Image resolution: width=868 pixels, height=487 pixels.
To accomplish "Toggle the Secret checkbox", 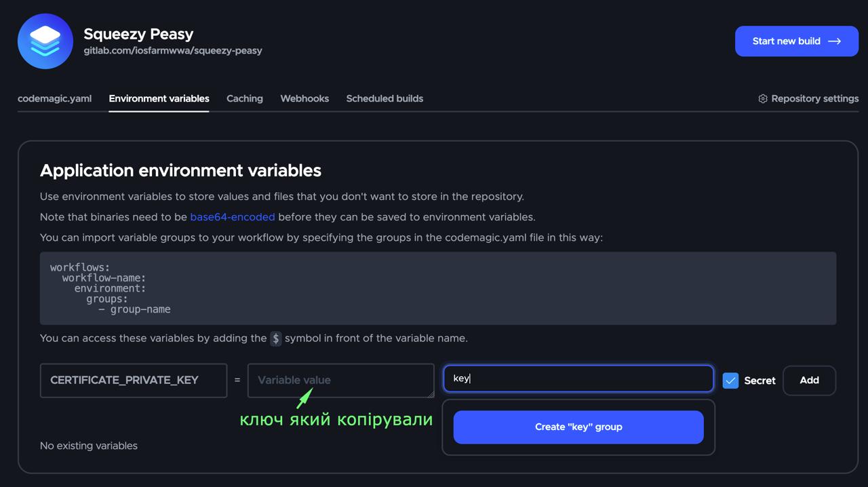I will tap(730, 381).
